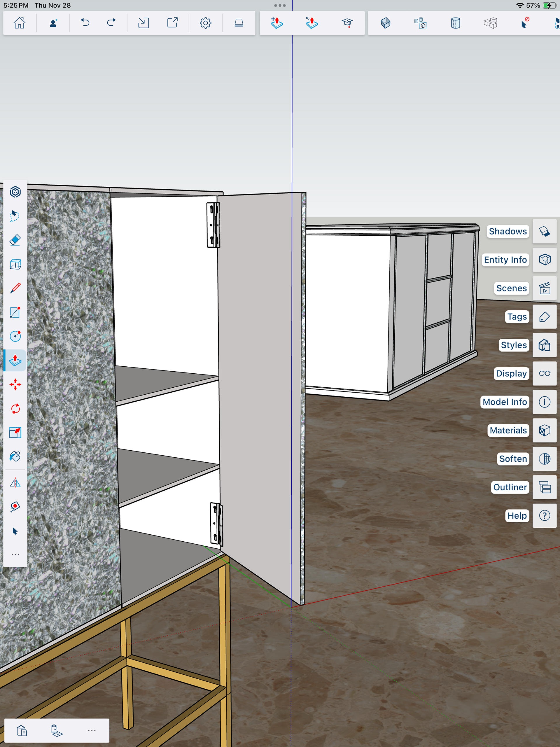
Task: Undo the last action
Action: (85, 23)
